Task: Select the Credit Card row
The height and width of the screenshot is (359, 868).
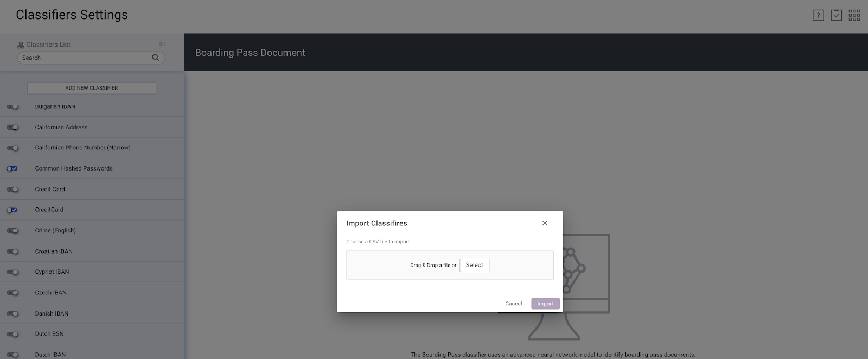Action: (92, 190)
